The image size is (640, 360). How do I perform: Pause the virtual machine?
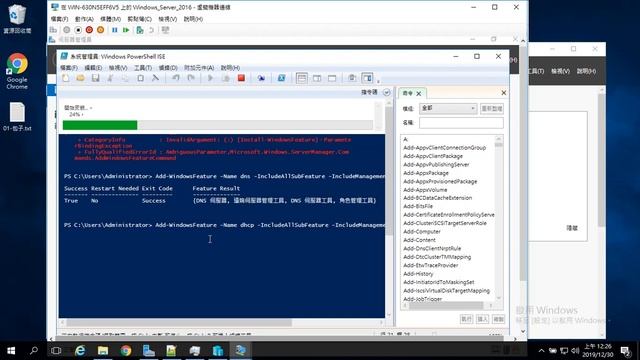(115, 30)
